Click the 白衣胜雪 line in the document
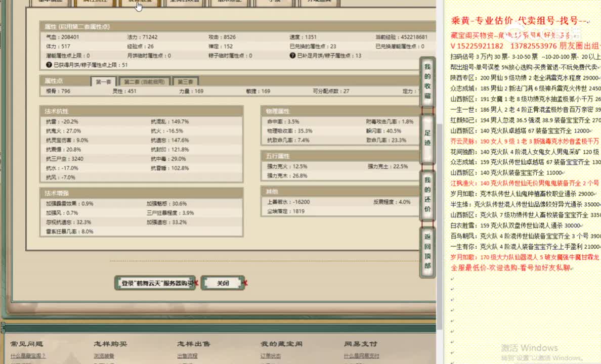The image size is (601, 364). click(x=516, y=225)
